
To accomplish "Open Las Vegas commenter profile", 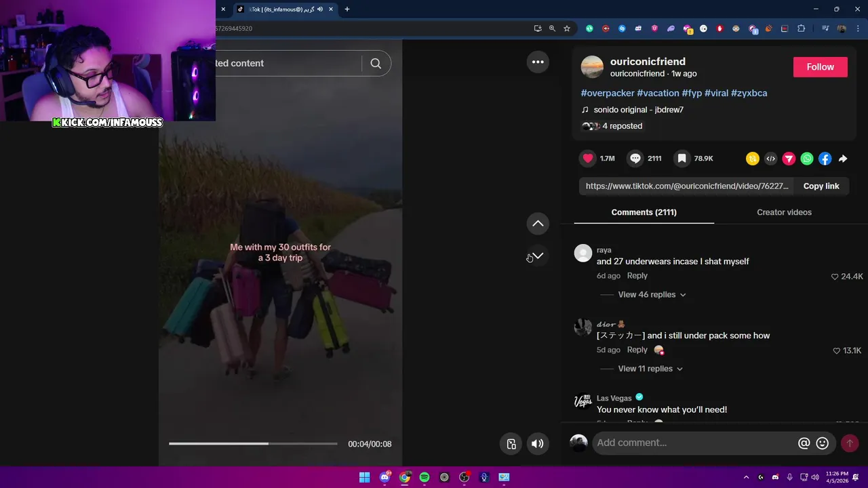I will pyautogui.click(x=614, y=398).
